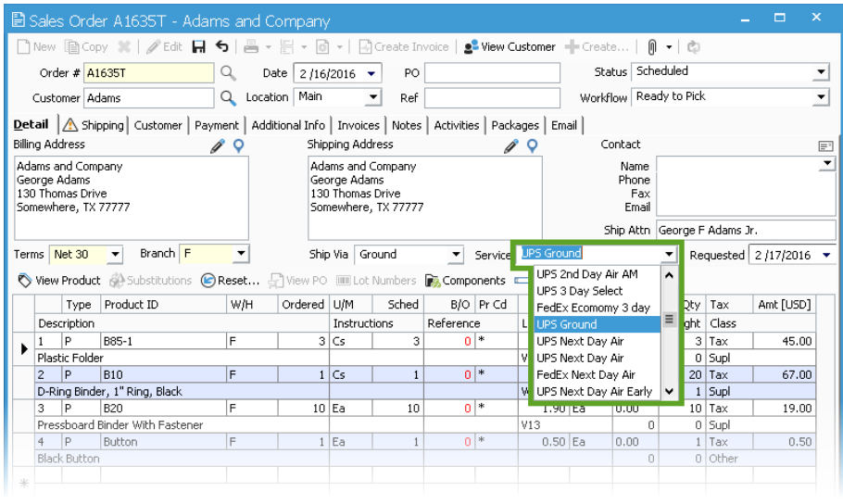Click the Create... plus button
843x504 pixels.
597,47
